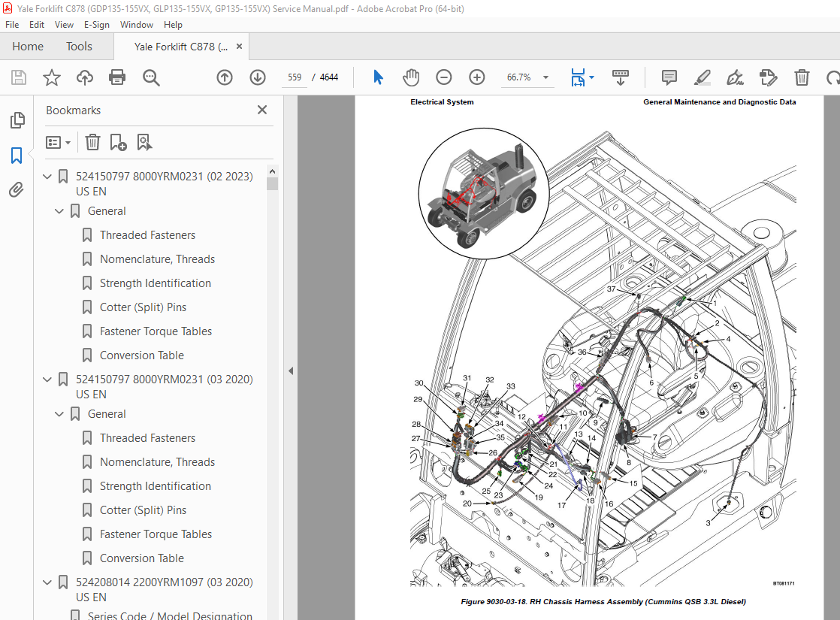Image resolution: width=840 pixels, height=620 pixels.
Task: Zoom out with minus icon
Action: pos(443,77)
